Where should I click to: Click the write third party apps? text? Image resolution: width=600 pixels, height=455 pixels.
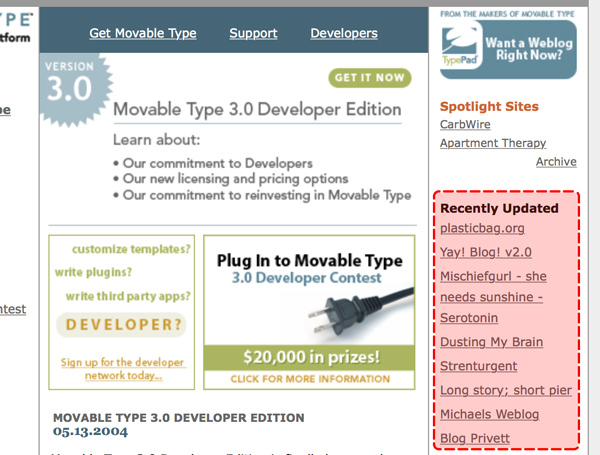(128, 296)
